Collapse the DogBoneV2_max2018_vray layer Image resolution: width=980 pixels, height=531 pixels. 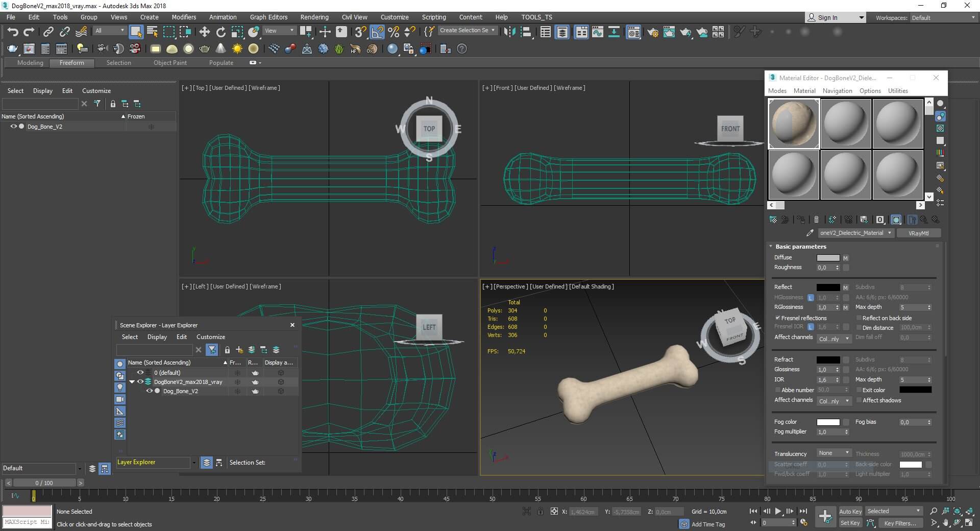point(132,382)
